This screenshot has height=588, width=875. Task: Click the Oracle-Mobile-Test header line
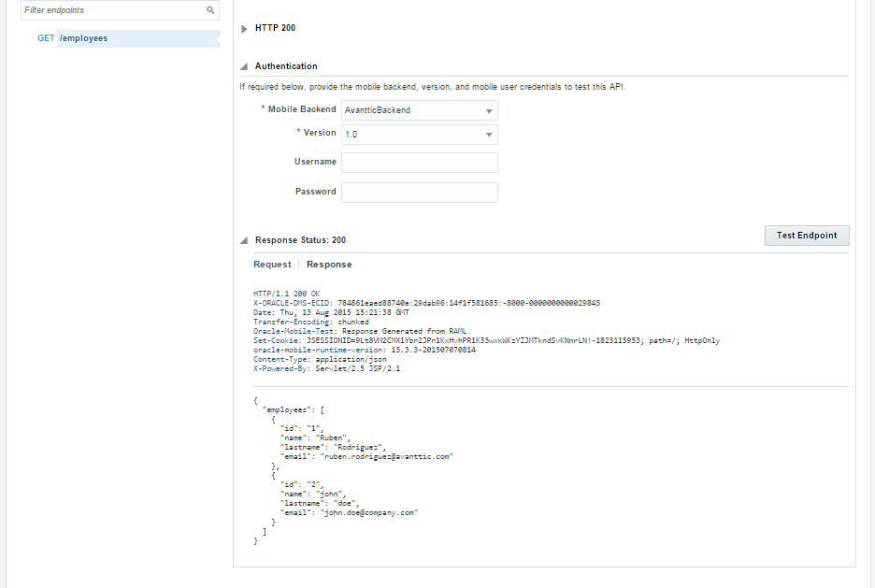point(360,331)
